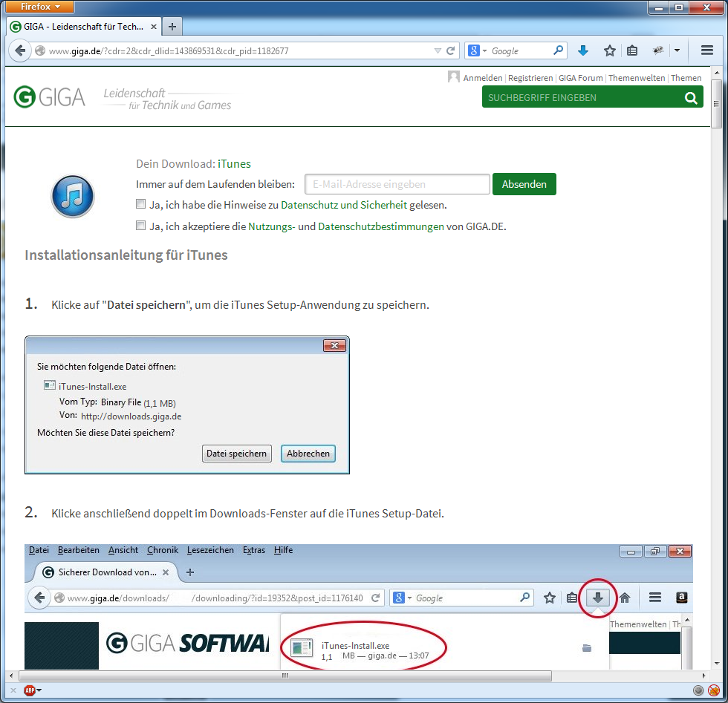This screenshot has height=703, width=728.
Task: Show bookmarks list icon
Action: point(632,50)
